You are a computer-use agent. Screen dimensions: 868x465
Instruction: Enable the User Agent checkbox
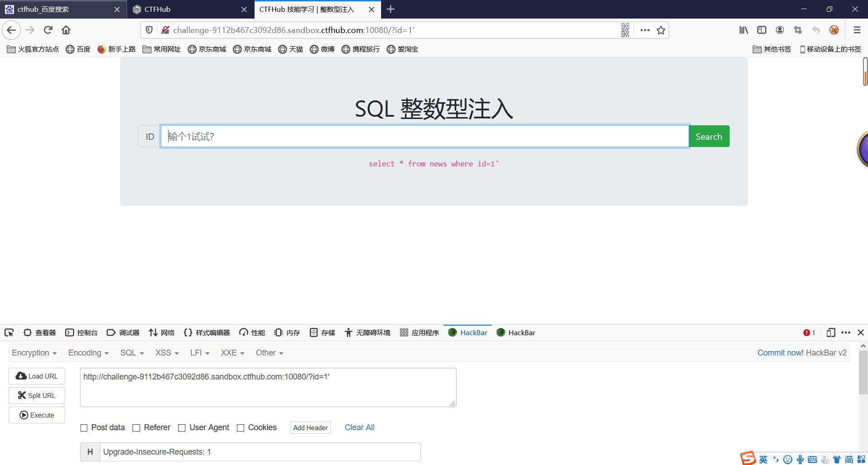pyautogui.click(x=182, y=428)
